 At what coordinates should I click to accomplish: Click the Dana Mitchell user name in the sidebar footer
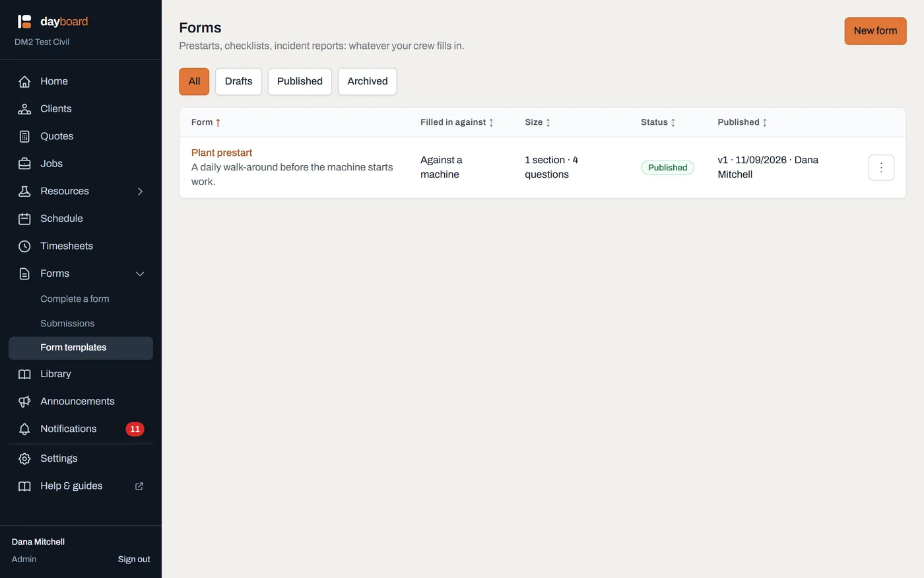[x=38, y=542]
